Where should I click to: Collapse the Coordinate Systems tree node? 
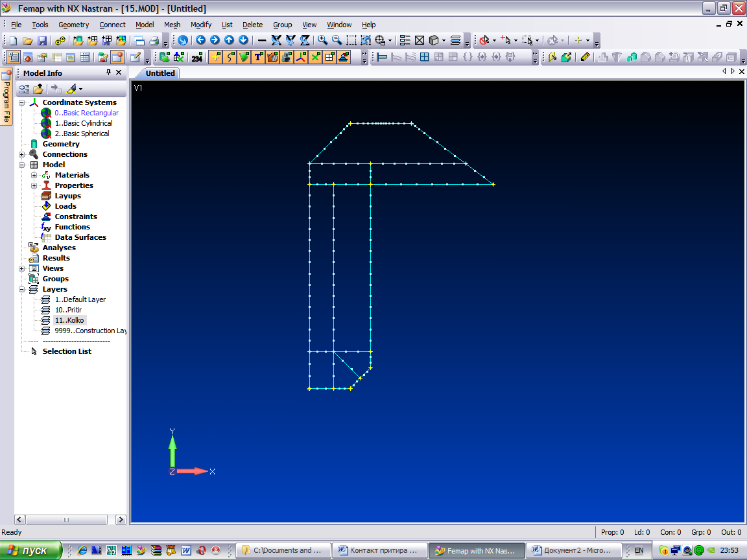tap(21, 102)
